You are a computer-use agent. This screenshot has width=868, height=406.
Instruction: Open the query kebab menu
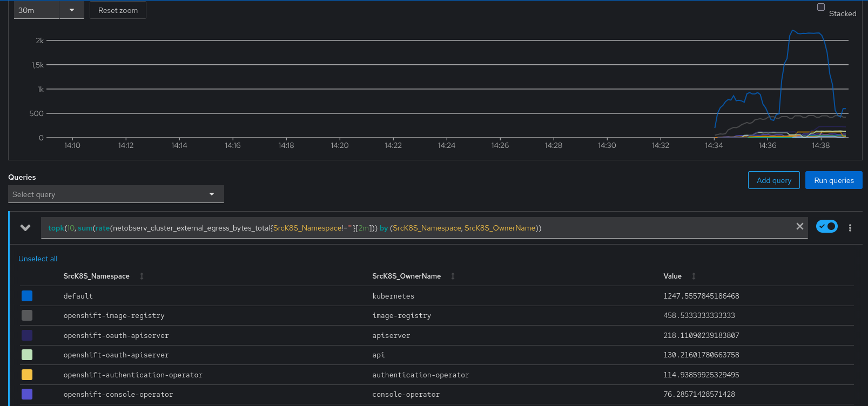(x=850, y=228)
